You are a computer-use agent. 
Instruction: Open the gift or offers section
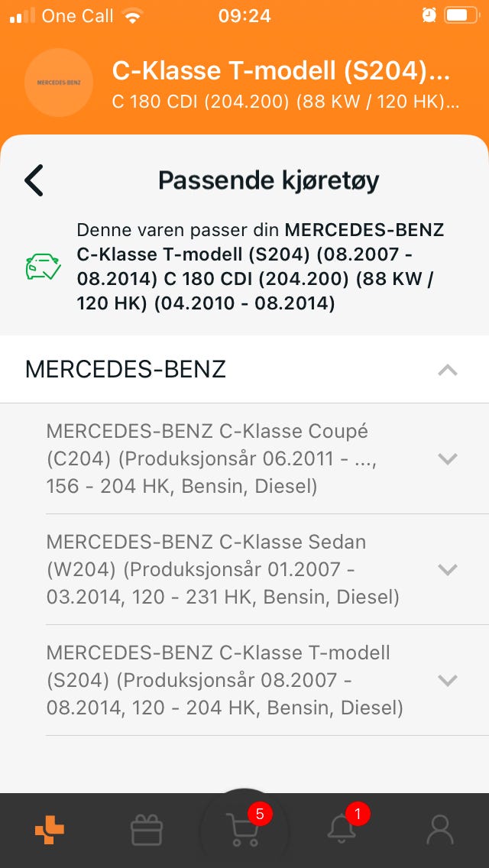click(147, 829)
